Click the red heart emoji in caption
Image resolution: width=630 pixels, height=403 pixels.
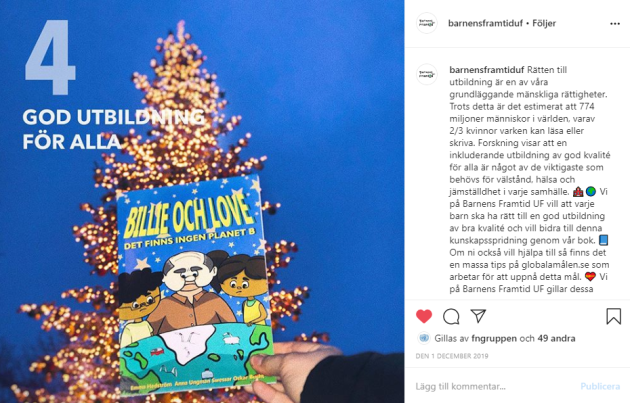(590, 277)
